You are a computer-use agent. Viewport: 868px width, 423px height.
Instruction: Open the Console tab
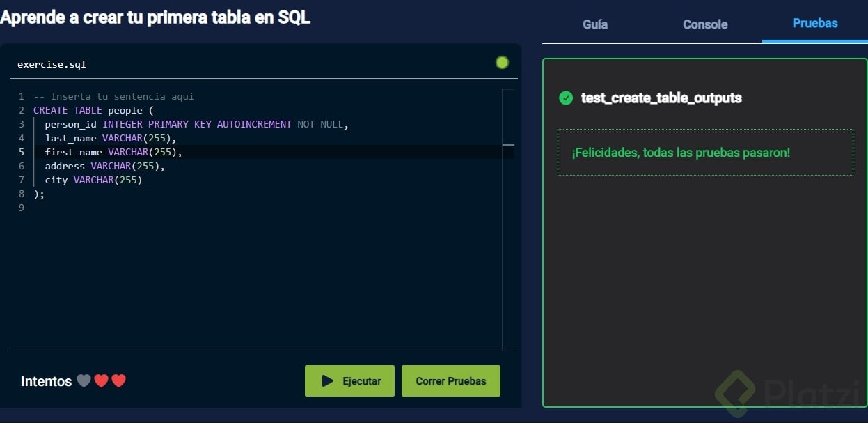click(705, 24)
